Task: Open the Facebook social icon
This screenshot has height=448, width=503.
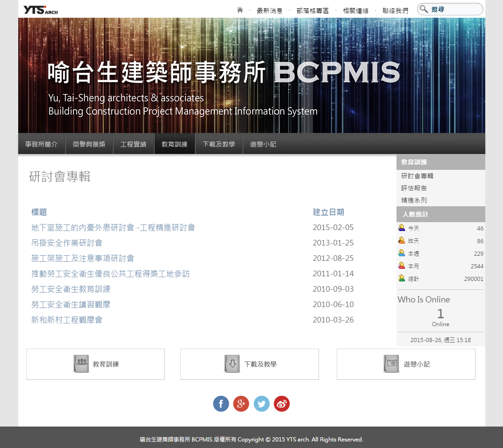Action: 221,404
